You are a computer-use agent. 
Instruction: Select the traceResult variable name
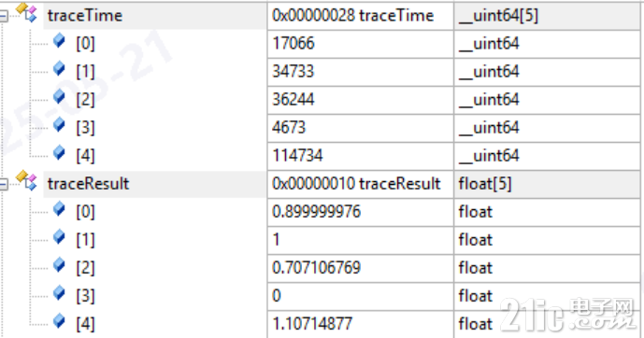[x=88, y=184]
